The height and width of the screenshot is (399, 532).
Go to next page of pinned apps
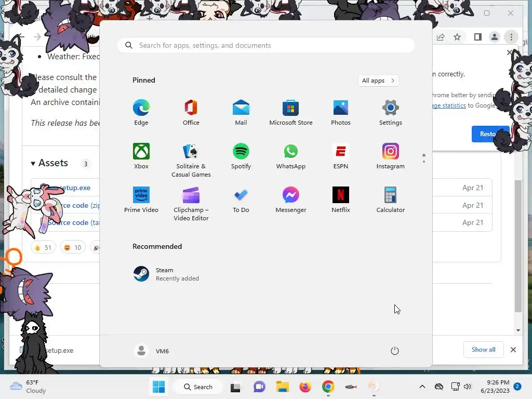[x=424, y=161]
